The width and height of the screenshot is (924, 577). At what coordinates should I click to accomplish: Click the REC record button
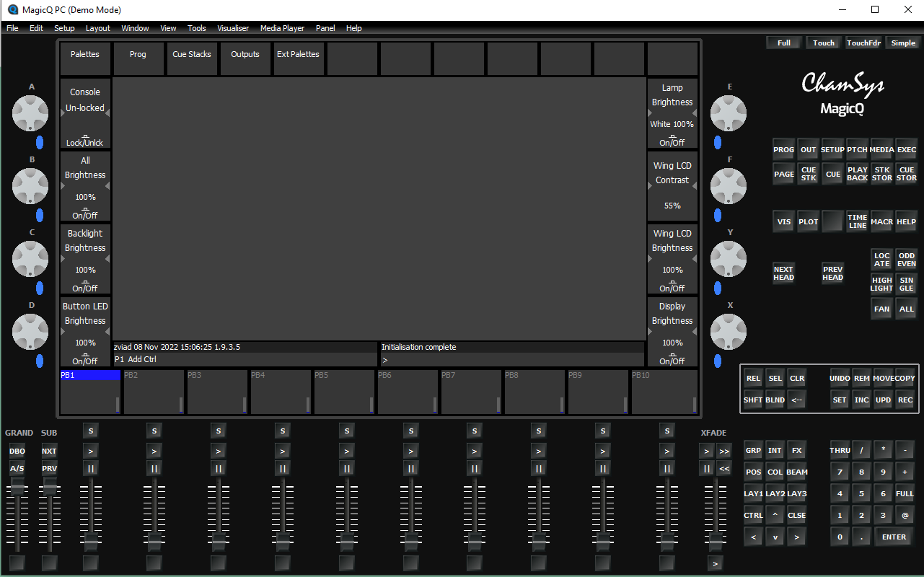(x=905, y=400)
